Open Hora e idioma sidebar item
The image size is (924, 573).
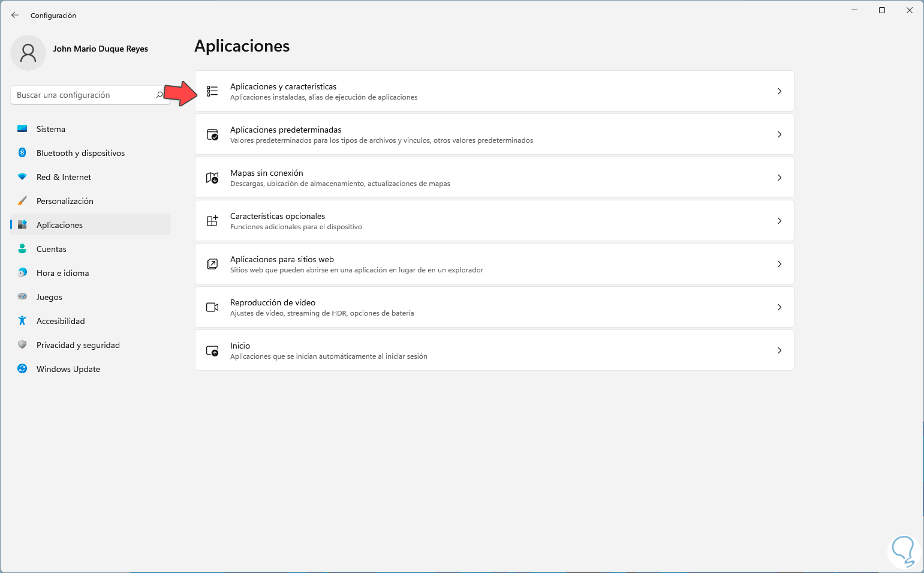pyautogui.click(x=62, y=273)
